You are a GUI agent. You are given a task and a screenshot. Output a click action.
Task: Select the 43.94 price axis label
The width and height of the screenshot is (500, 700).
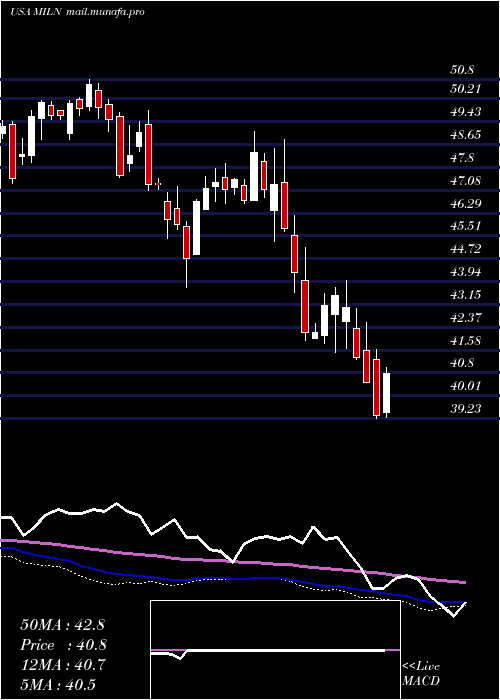pyautogui.click(x=466, y=272)
